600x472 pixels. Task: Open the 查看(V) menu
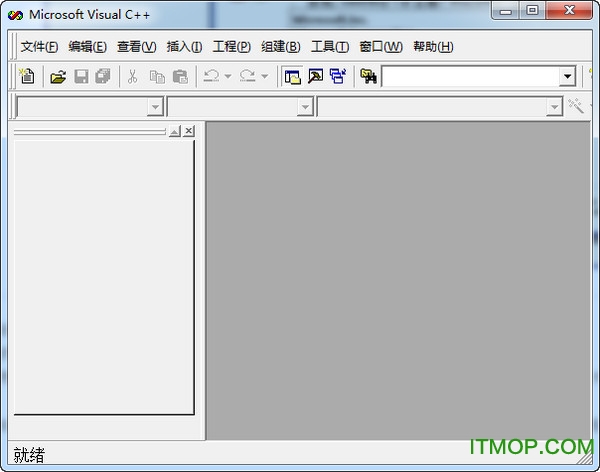click(137, 47)
